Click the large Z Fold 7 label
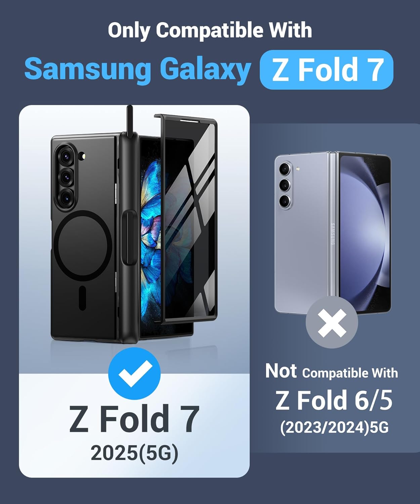Viewport: 420px width, 504px height. [x=134, y=419]
